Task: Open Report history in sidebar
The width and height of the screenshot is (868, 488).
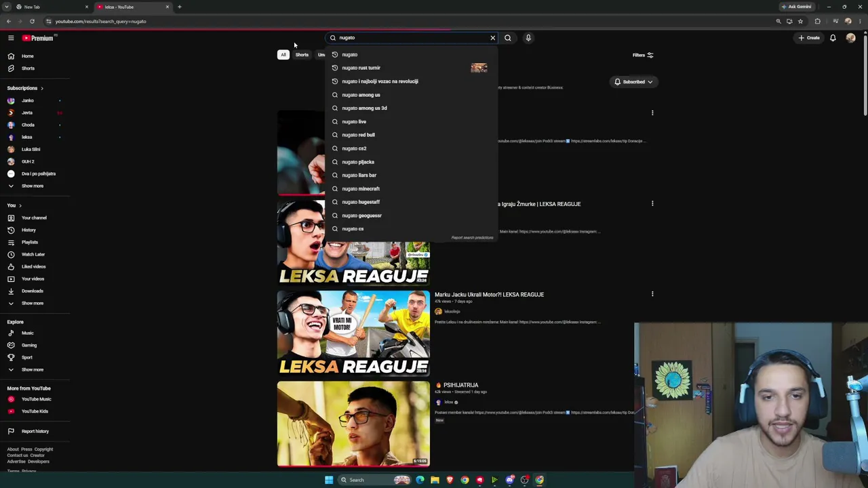Action: pos(34,431)
